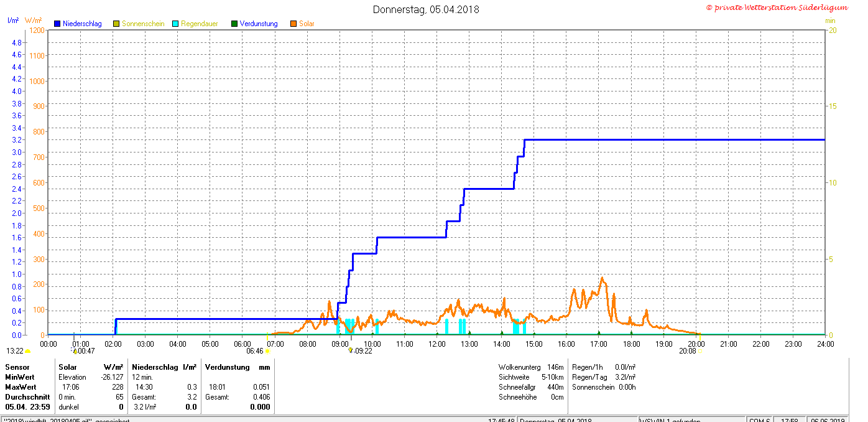Click the Sichtweite value 5-10km
Screen dimensions: 868x422
(x=552, y=377)
